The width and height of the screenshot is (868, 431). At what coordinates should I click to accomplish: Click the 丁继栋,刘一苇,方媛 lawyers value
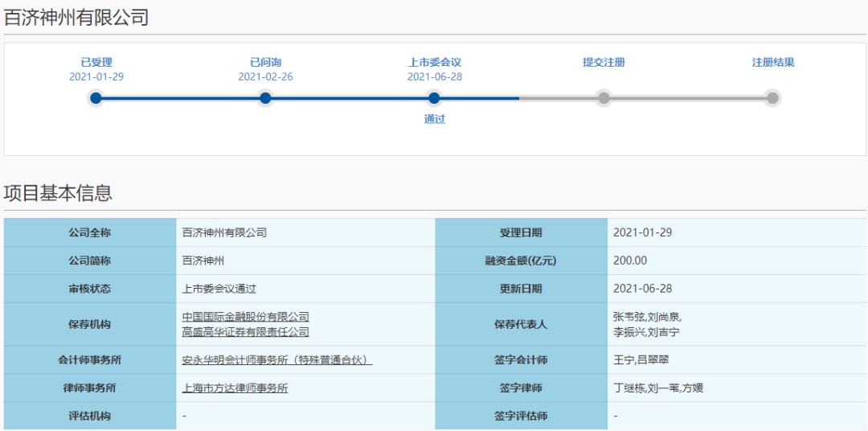pos(658,388)
